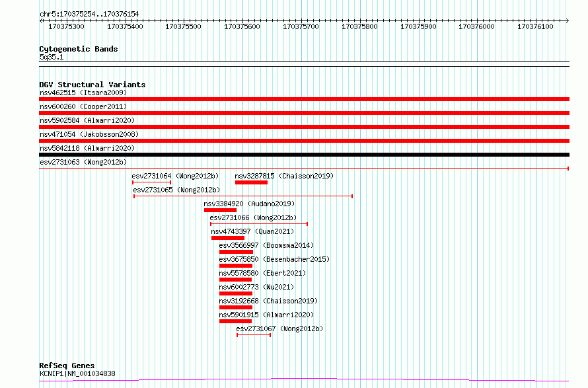Open the nsv5842118 (Almarri2020) label
Screen dimensions: 588x388
pyautogui.click(x=87, y=148)
